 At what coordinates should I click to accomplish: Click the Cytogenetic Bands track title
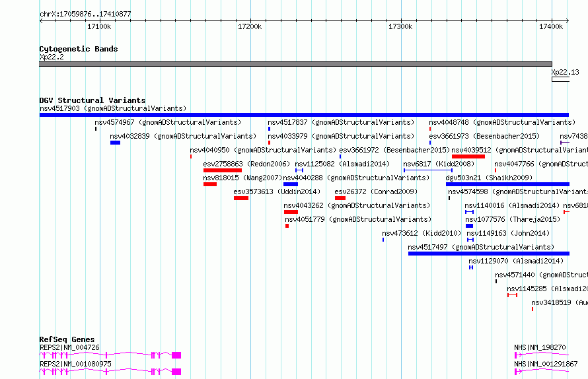pyautogui.click(x=79, y=49)
